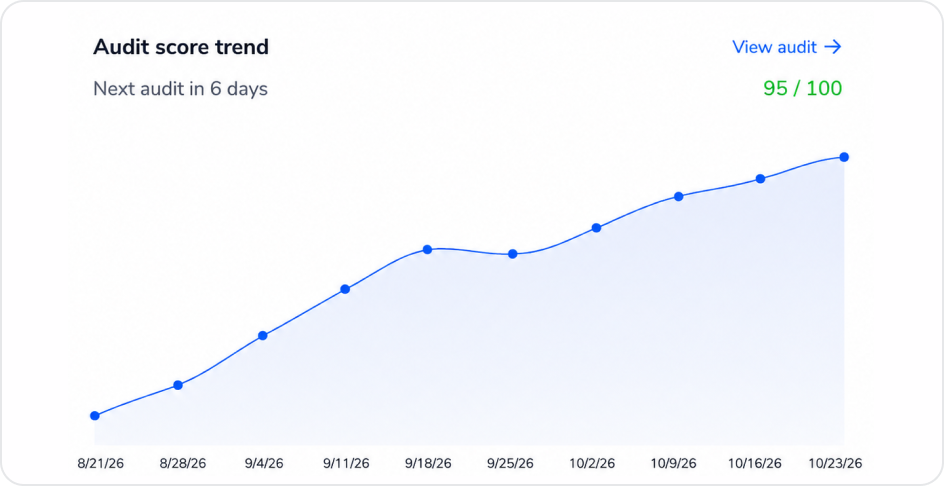The width and height of the screenshot is (944, 486).
Task: Click the 9/4/26 axis date label
Action: (264, 463)
